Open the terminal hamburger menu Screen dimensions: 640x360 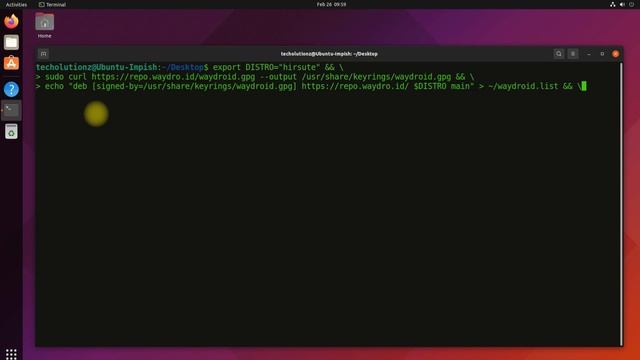point(573,54)
